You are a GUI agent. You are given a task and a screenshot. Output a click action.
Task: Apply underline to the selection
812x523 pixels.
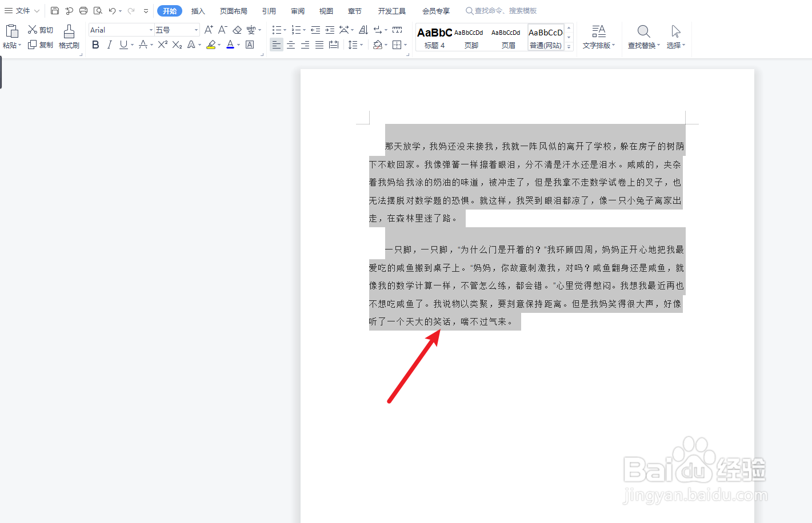coord(122,45)
